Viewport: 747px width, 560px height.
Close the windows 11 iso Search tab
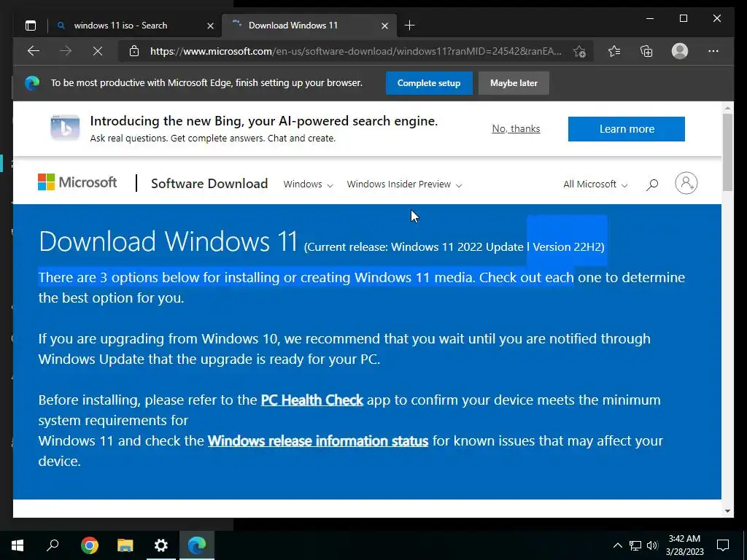[210, 26]
